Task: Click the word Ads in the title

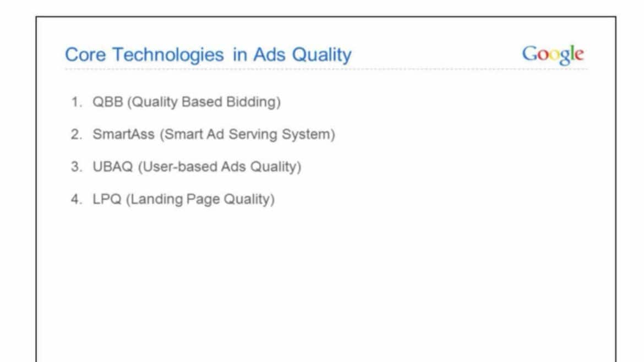Action: 269,55
